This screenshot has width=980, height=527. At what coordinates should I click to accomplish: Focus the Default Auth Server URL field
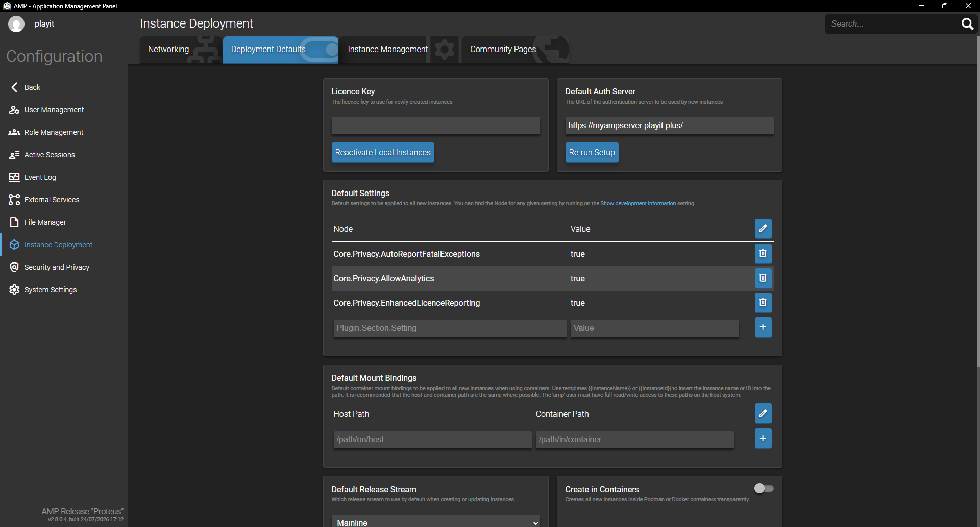coord(669,126)
